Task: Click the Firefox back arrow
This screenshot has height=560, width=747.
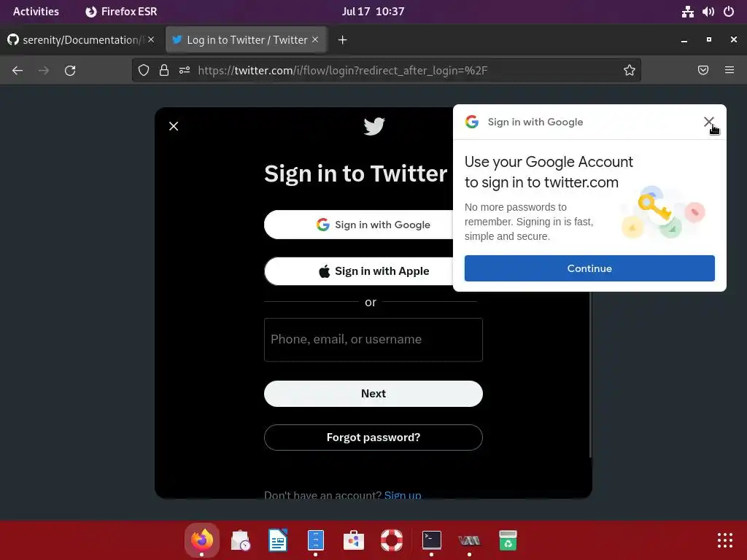Action: [x=18, y=71]
